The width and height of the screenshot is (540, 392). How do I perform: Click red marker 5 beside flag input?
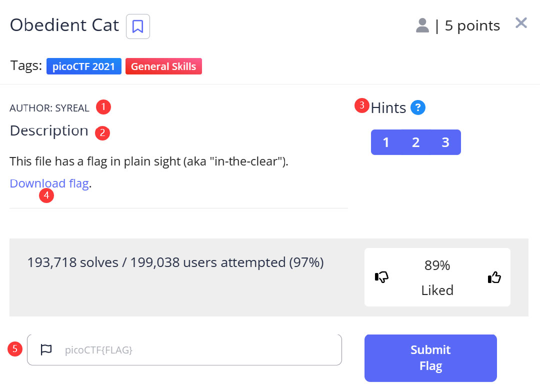[15, 348]
